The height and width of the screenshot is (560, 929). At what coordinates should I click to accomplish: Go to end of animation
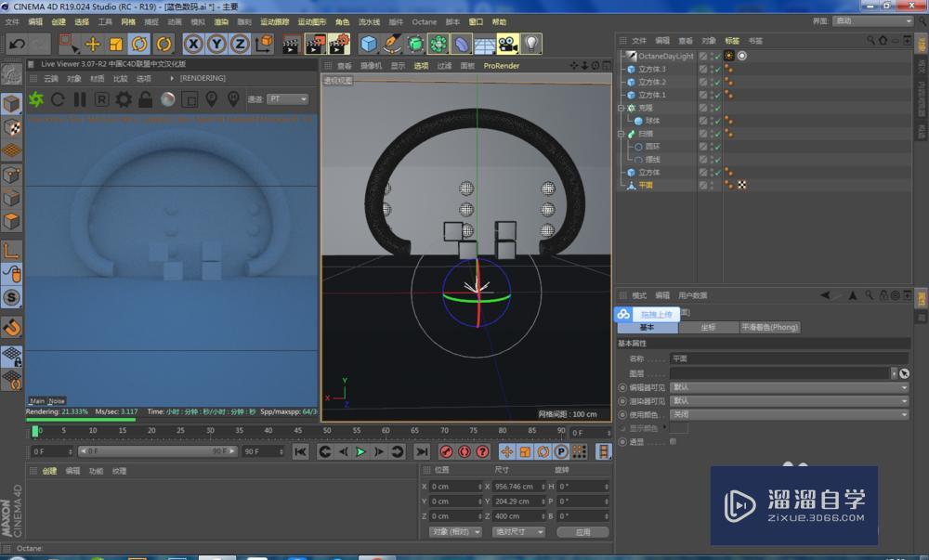click(x=421, y=452)
